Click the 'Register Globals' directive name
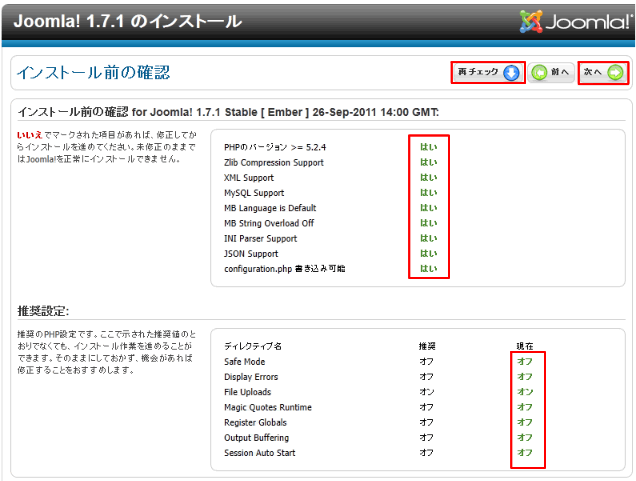Viewport: 636px width, 481px height. pyautogui.click(x=255, y=423)
